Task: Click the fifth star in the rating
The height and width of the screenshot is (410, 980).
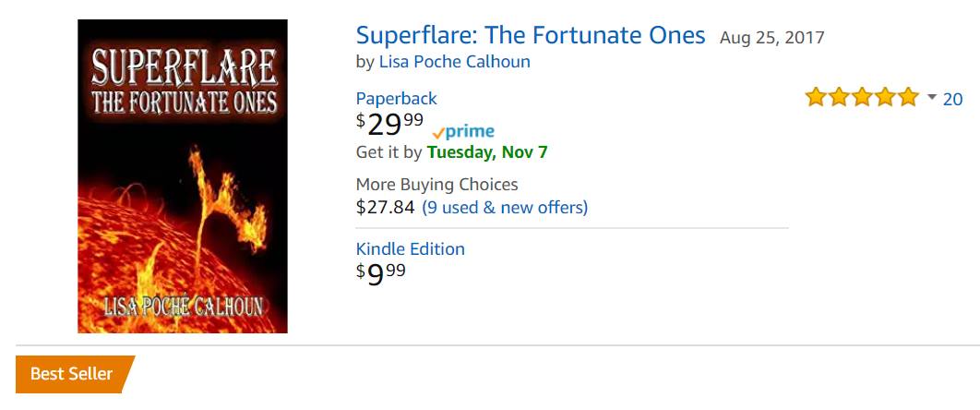Action: tap(909, 97)
